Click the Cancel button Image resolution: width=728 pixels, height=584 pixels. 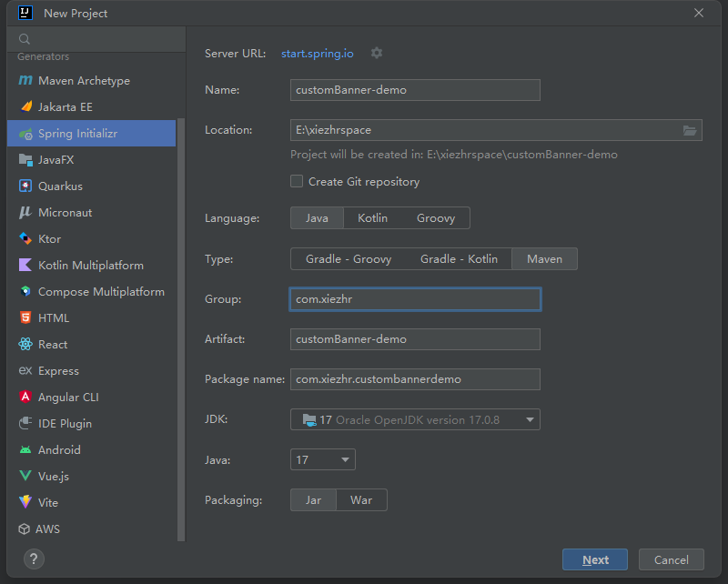pyautogui.click(x=671, y=559)
